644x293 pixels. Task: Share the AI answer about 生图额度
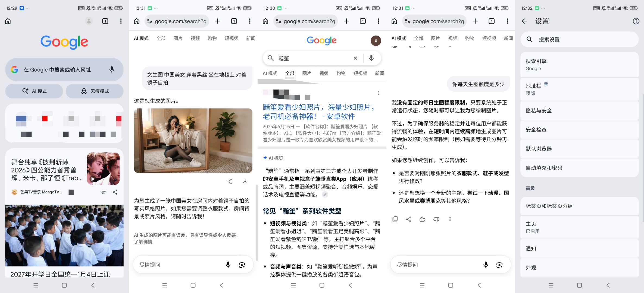coord(408,219)
